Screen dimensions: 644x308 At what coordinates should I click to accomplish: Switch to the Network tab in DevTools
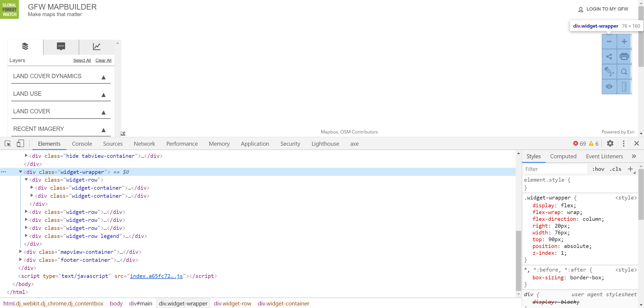pyautogui.click(x=144, y=143)
